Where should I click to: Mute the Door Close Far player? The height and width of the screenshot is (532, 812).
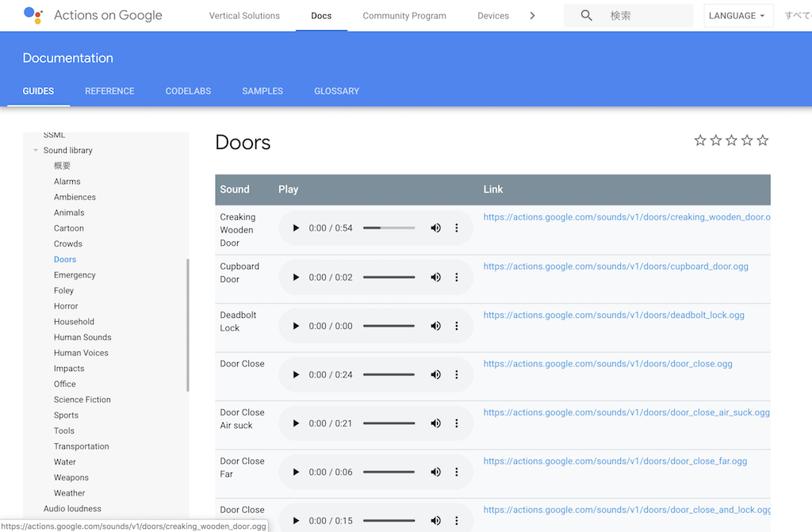tap(435, 472)
